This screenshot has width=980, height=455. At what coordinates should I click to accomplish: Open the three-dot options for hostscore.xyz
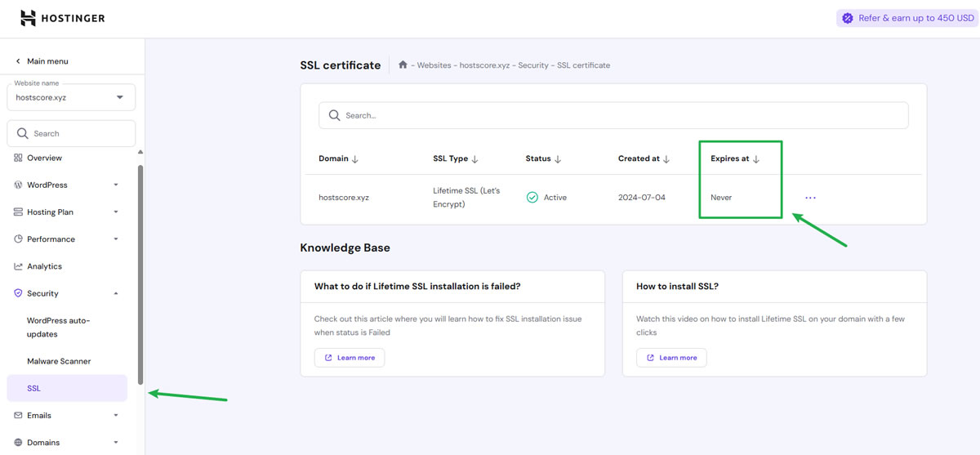810,198
